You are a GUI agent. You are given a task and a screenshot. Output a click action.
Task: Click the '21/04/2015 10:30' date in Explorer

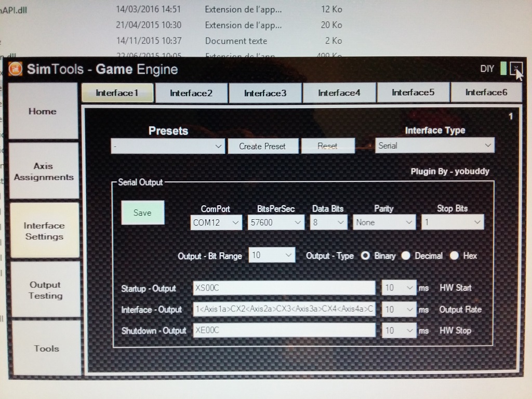pos(149,25)
